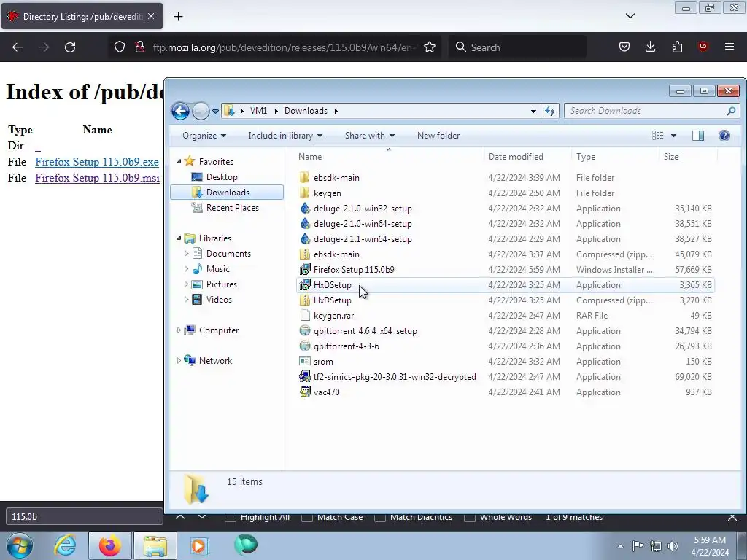Collapse the Libraries tree group

179,238
